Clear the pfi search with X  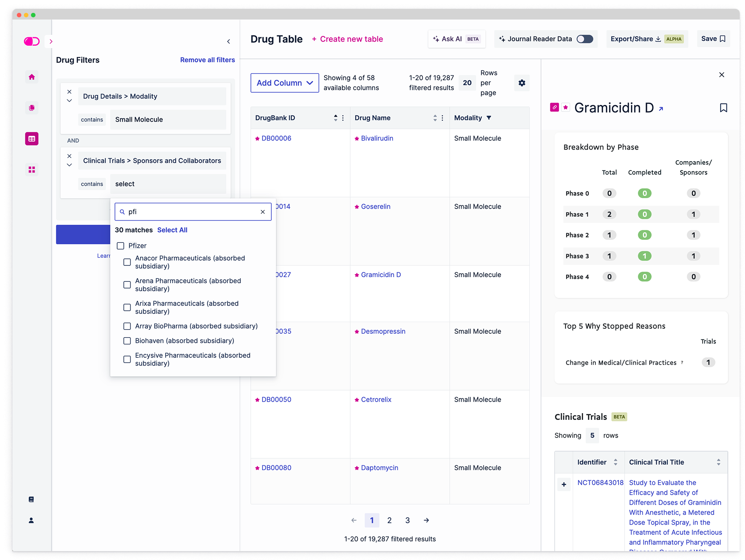coord(263,212)
